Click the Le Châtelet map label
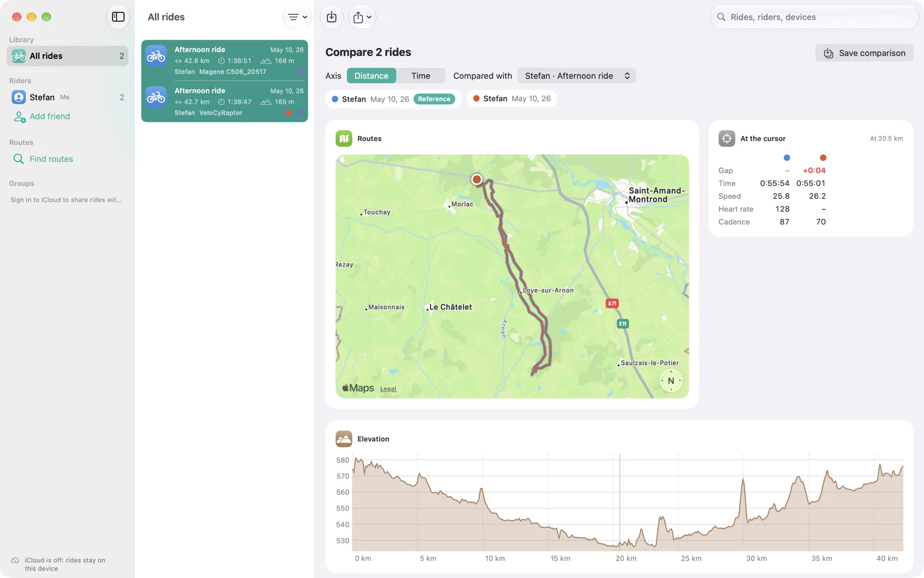The width and height of the screenshot is (924, 578). tap(450, 307)
